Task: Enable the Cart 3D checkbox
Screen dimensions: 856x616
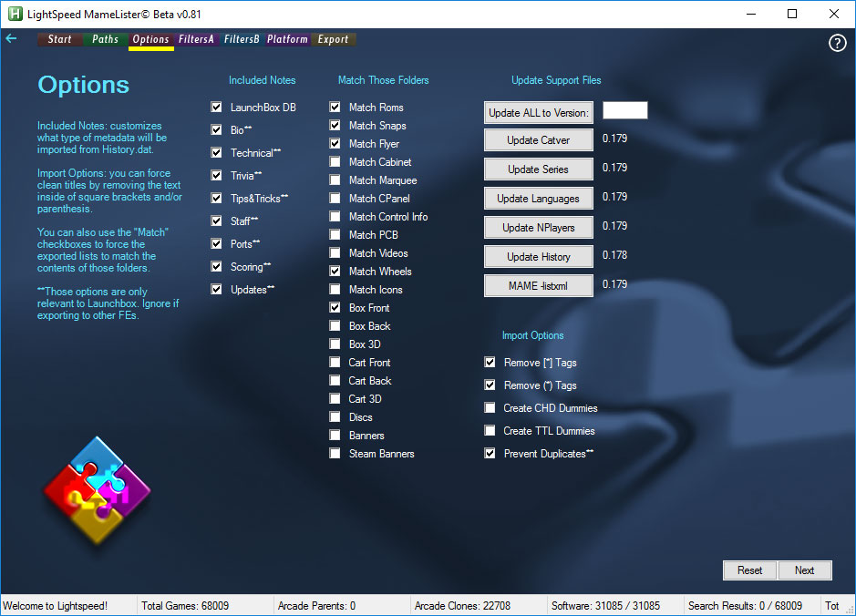Action: pos(335,399)
